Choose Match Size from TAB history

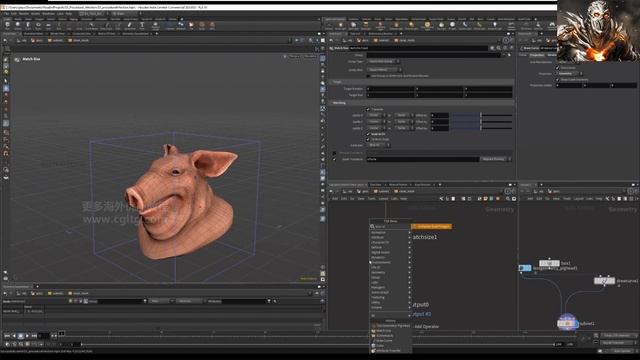(384, 331)
